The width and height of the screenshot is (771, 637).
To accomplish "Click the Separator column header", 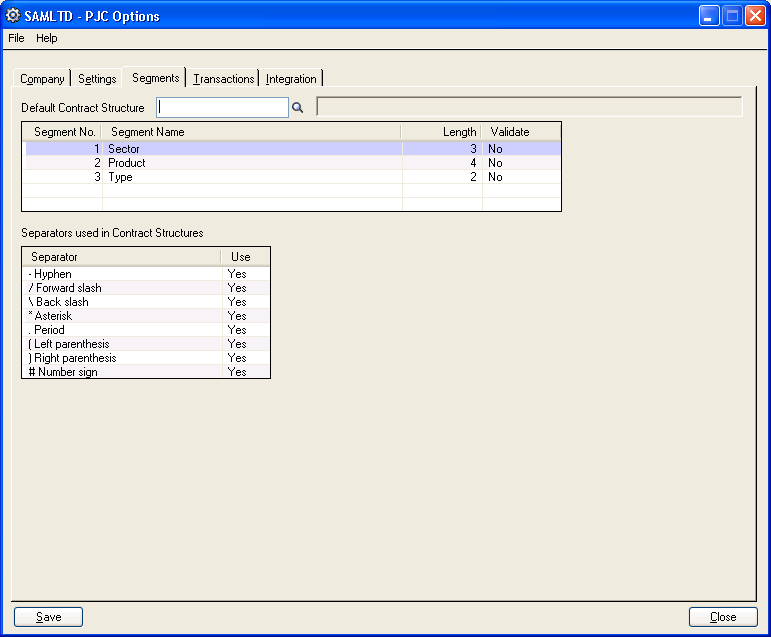I will coord(122,257).
